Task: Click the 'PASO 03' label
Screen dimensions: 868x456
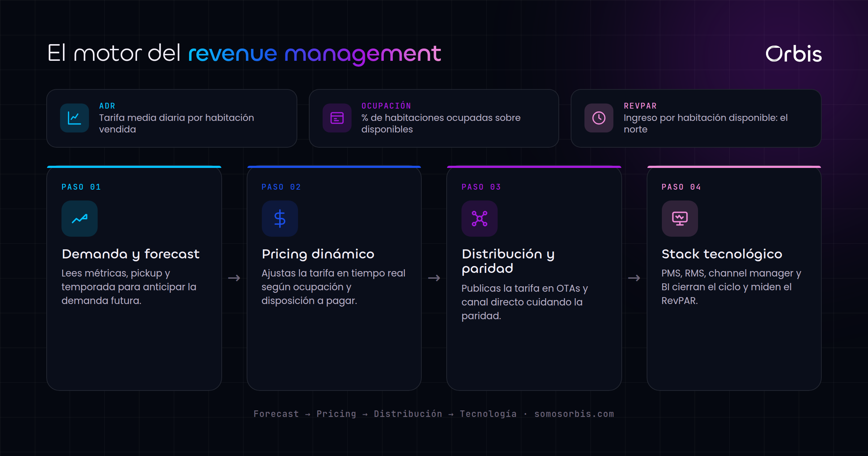Action: click(x=481, y=187)
